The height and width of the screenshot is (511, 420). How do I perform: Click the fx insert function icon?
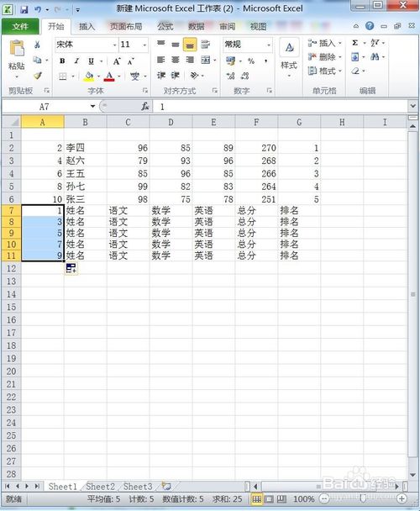tap(145, 106)
